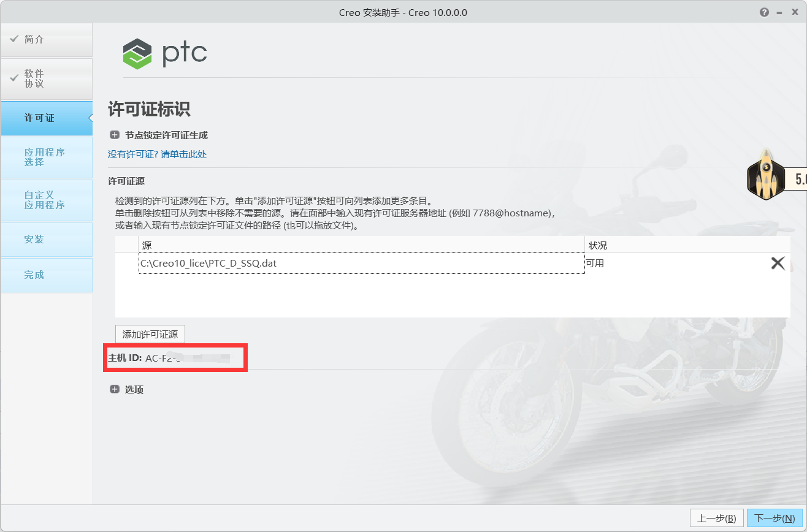
Task: Expand the 选项 section
Action: pyautogui.click(x=115, y=389)
